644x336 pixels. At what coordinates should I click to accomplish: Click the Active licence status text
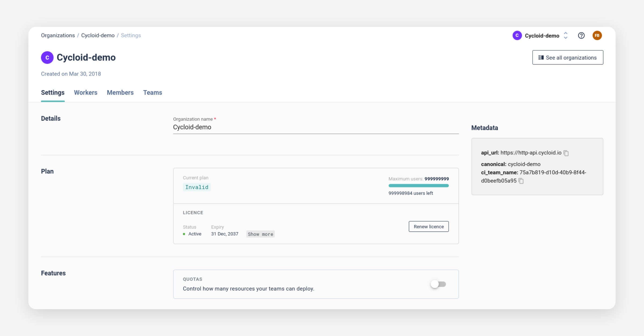[x=195, y=234]
